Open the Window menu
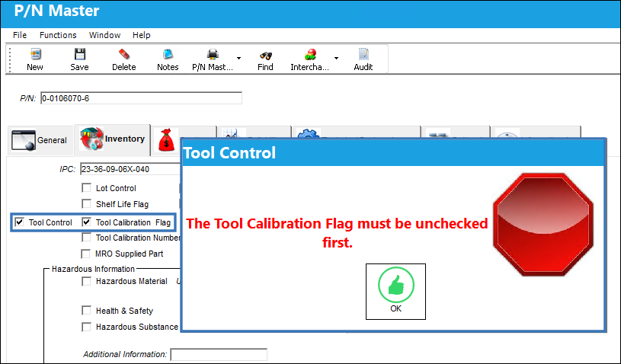Image resolution: width=621 pixels, height=364 pixels. [104, 35]
